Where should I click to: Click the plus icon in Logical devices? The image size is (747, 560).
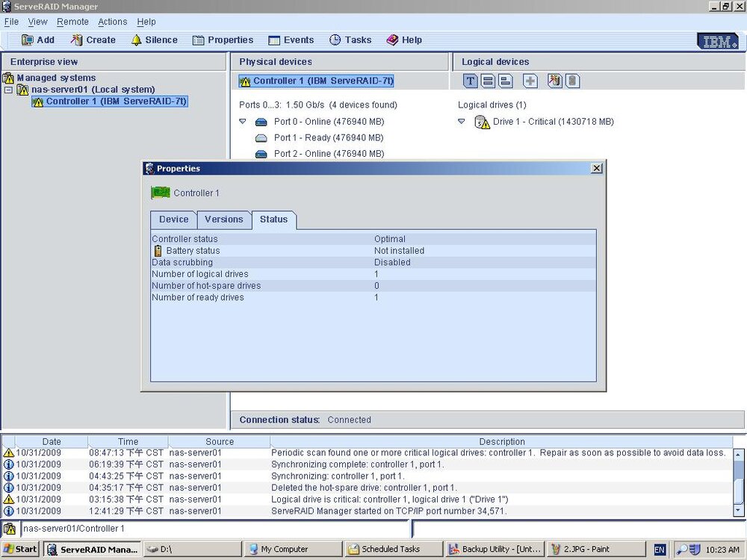click(x=530, y=81)
